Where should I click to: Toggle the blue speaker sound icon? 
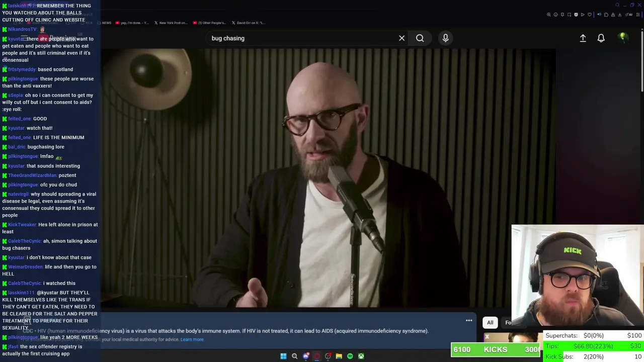click(599, 15)
